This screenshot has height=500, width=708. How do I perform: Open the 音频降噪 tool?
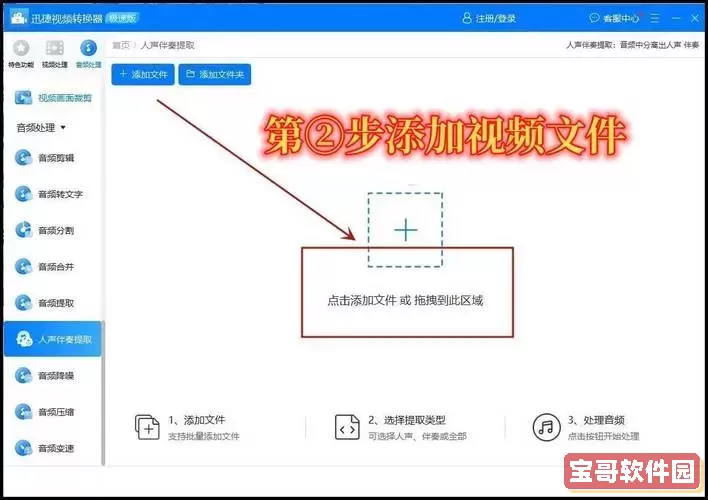pyautogui.click(x=53, y=376)
